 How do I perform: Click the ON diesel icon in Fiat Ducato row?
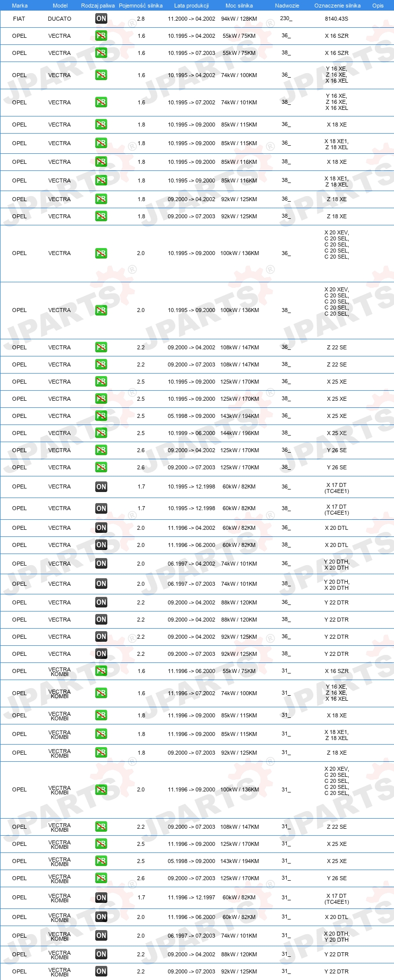(101, 19)
